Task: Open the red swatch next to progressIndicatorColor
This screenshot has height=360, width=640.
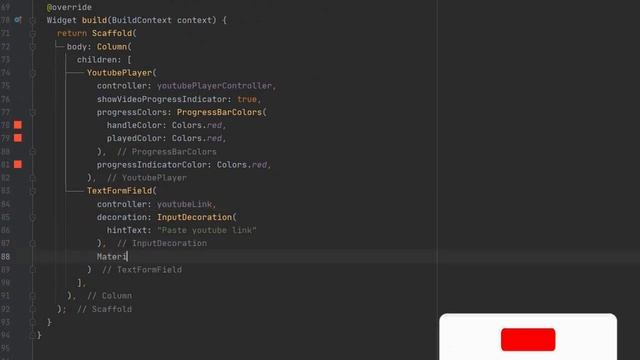Action: [18, 164]
